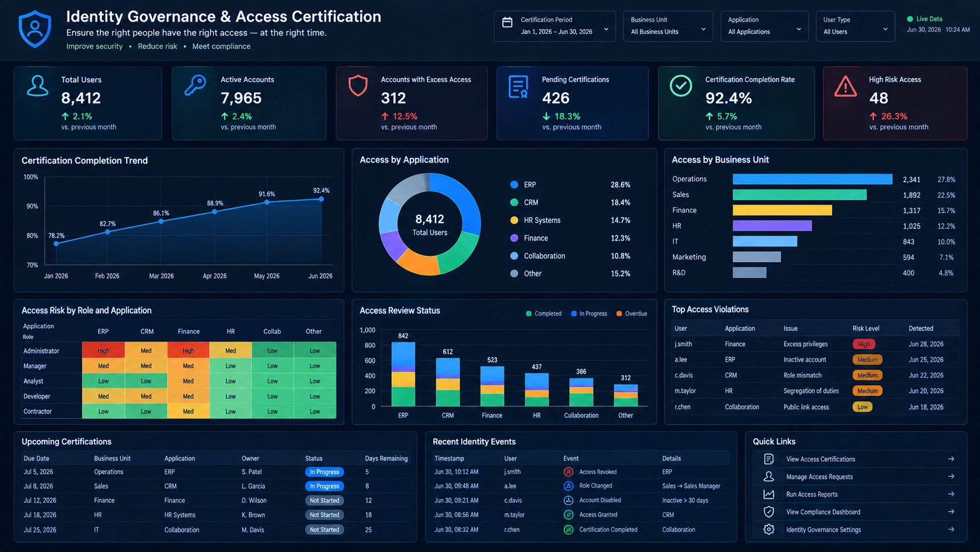Click the Role Changed event icon
Screen dimensions: 980x552
(x=568, y=486)
